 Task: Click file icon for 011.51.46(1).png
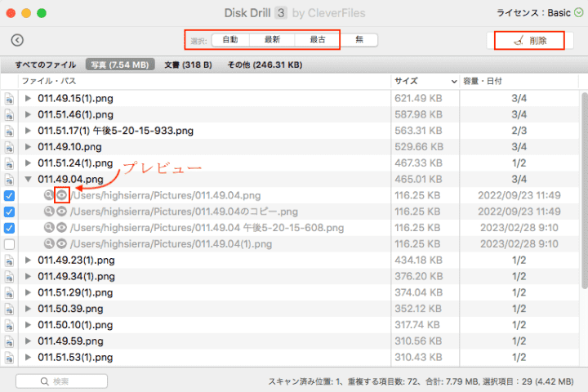point(9,115)
